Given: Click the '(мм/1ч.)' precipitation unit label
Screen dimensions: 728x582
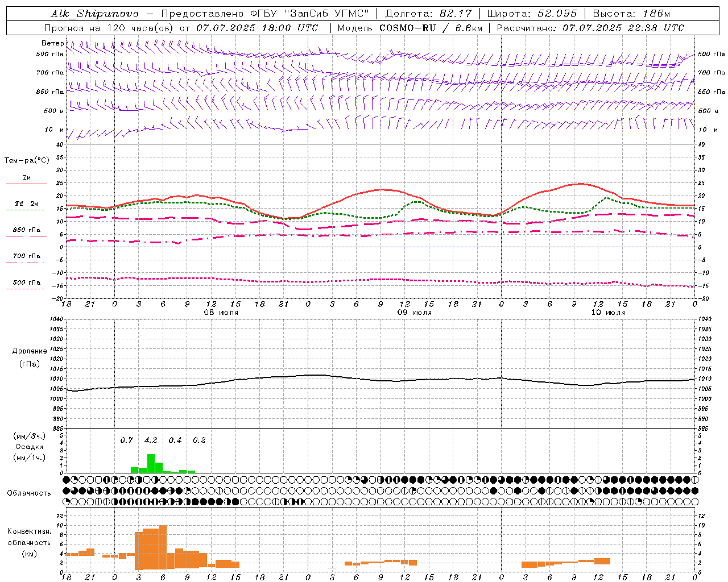Looking at the screenshot, I should pyautogui.click(x=30, y=458).
